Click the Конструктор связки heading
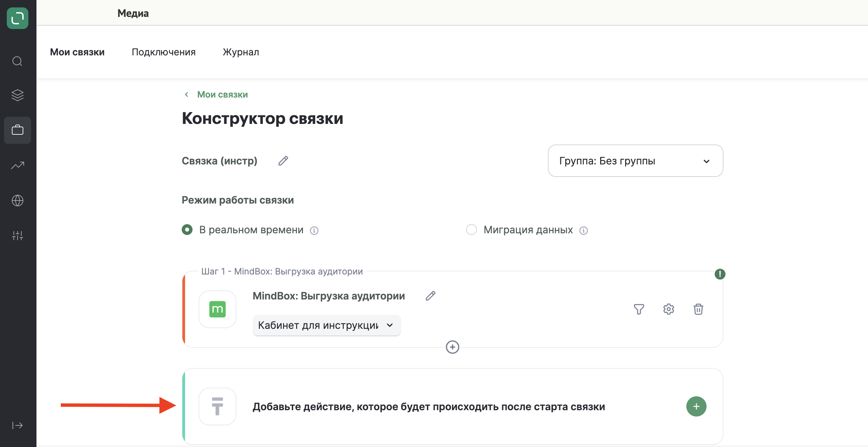 [262, 119]
